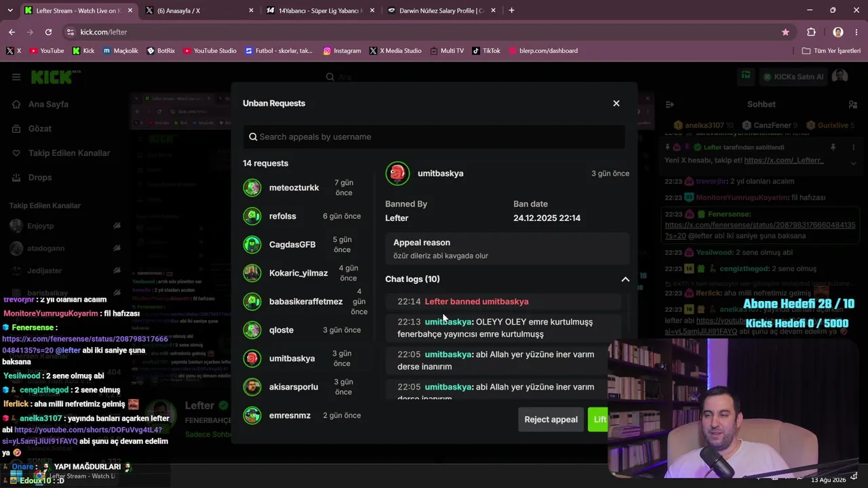This screenshot has width=868, height=488.
Task: Open the Kick profile avatar menu
Action: 840,77
